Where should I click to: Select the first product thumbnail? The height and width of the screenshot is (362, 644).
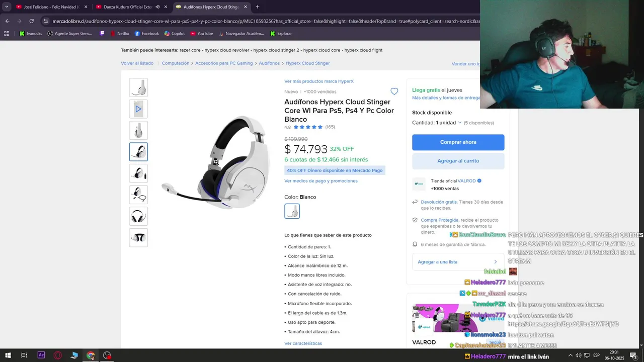(x=138, y=87)
